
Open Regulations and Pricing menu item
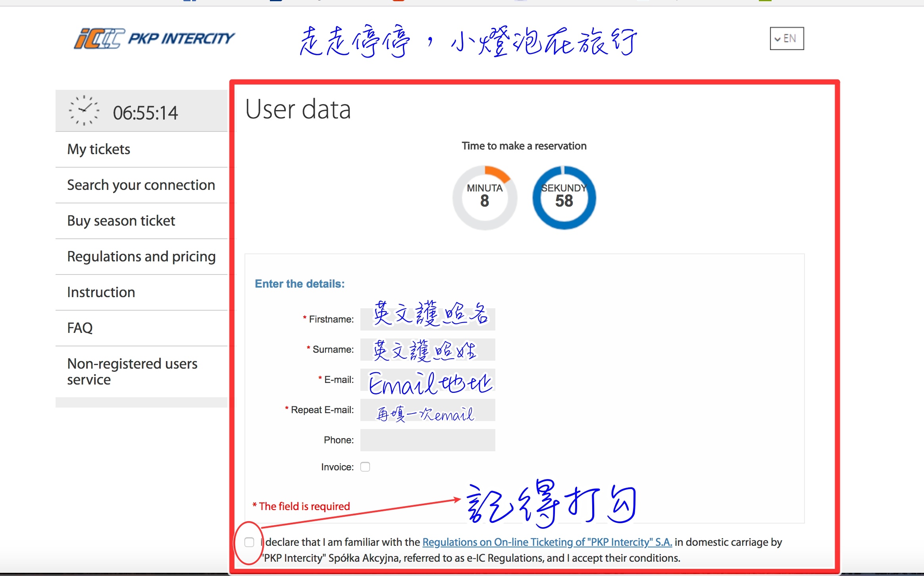(141, 256)
